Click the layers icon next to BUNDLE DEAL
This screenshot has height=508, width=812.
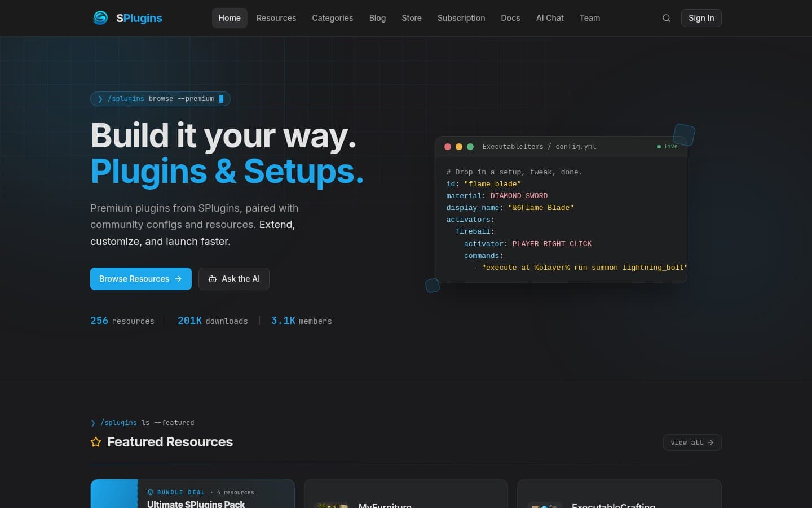point(151,492)
